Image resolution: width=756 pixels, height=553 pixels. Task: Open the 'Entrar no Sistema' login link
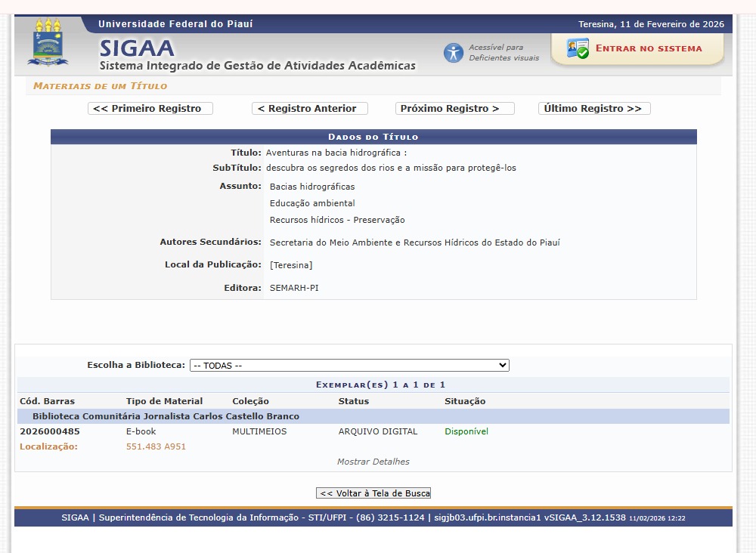[x=649, y=48]
